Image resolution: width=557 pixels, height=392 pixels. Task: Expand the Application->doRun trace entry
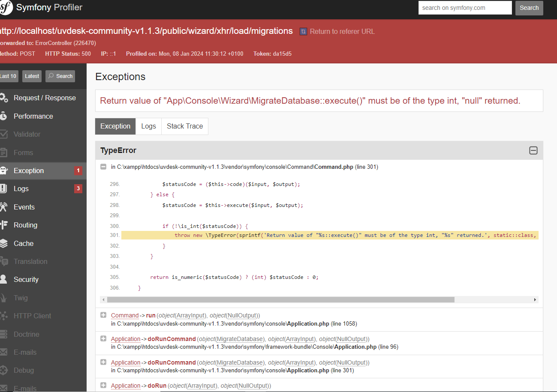(103, 386)
